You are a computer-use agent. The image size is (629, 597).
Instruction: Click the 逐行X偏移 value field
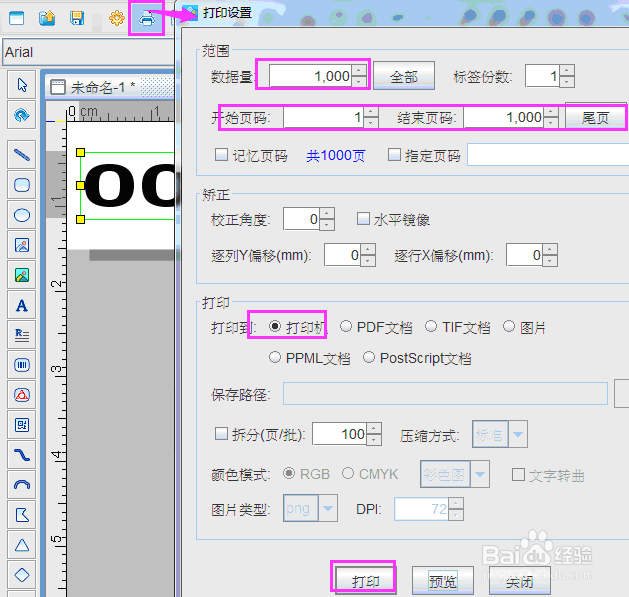click(x=524, y=255)
